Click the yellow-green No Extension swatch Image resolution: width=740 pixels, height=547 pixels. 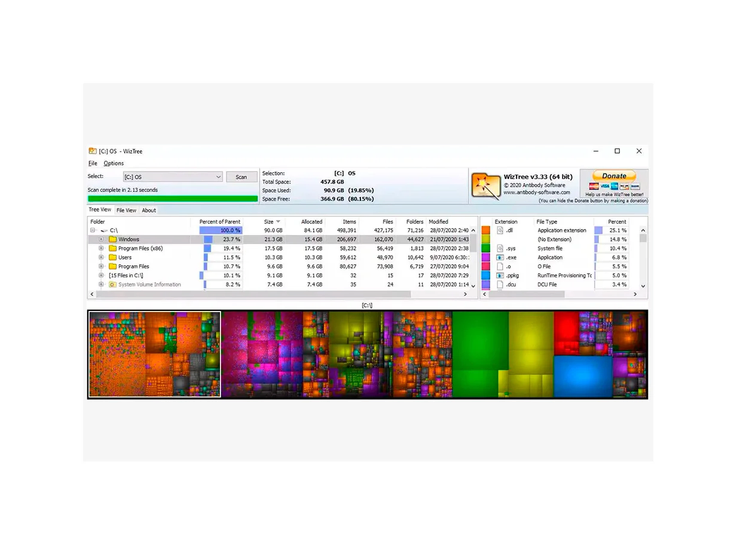(486, 239)
